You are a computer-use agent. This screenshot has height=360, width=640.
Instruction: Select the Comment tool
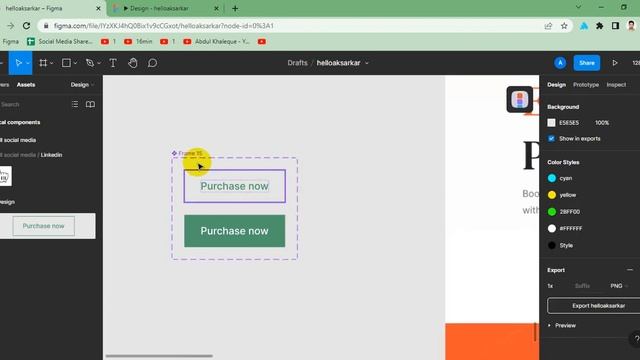pyautogui.click(x=152, y=63)
